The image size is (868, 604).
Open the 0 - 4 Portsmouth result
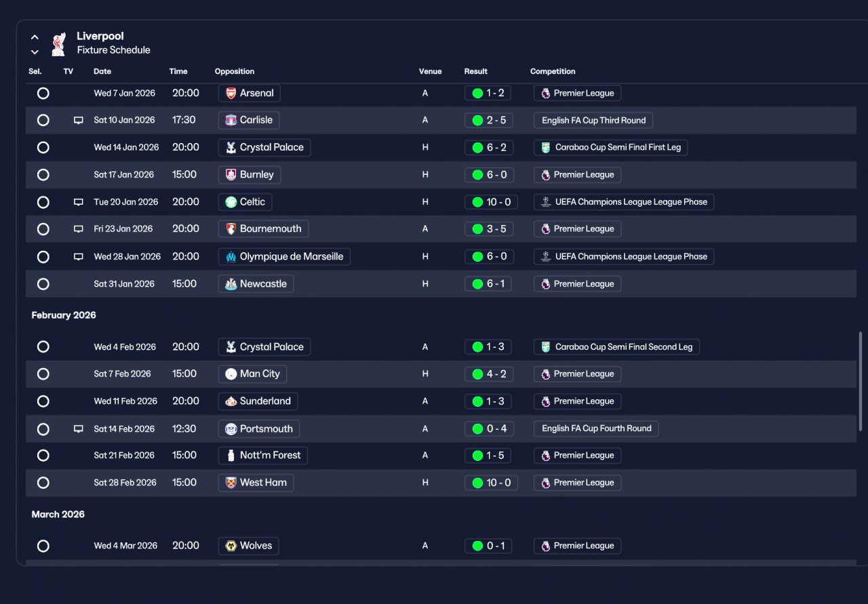(x=488, y=429)
